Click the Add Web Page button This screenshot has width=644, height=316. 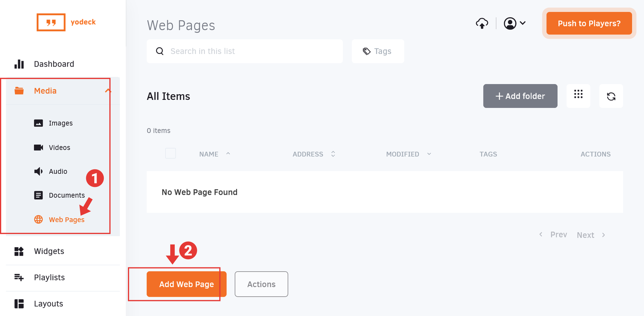186,284
